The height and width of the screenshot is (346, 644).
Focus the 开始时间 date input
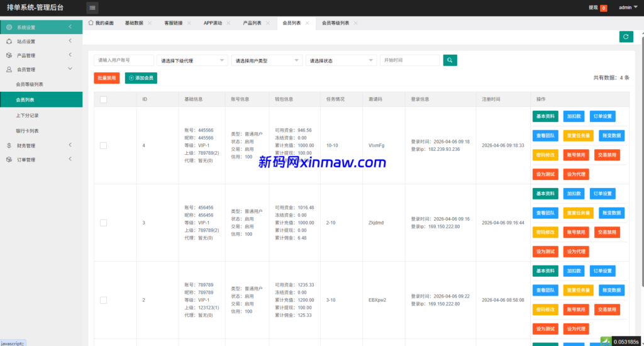click(410, 60)
